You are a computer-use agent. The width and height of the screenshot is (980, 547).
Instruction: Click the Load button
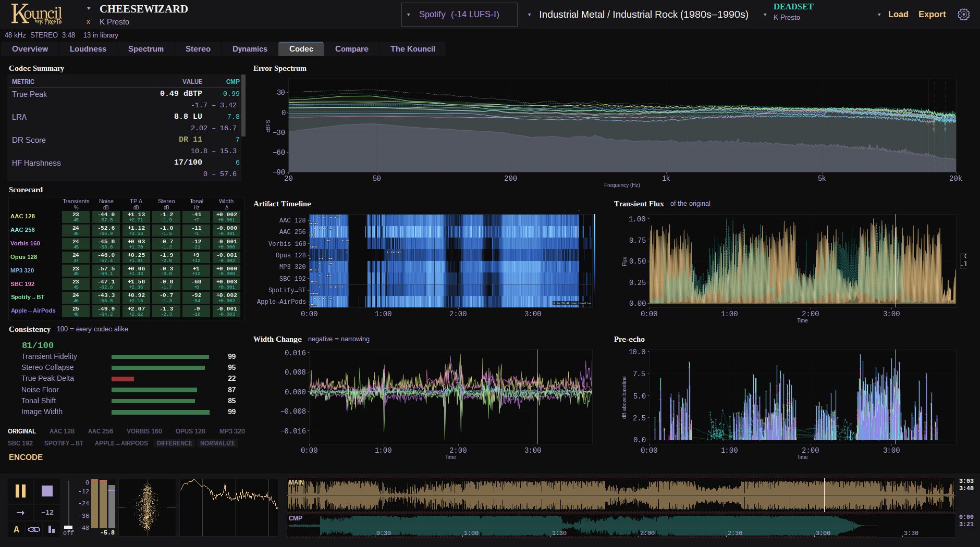(898, 15)
